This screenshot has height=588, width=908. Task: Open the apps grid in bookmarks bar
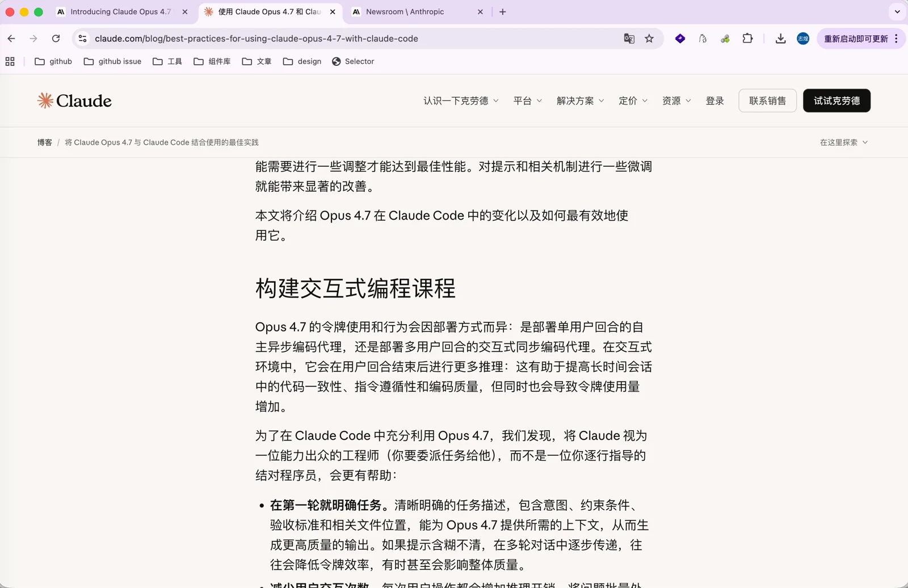click(10, 61)
